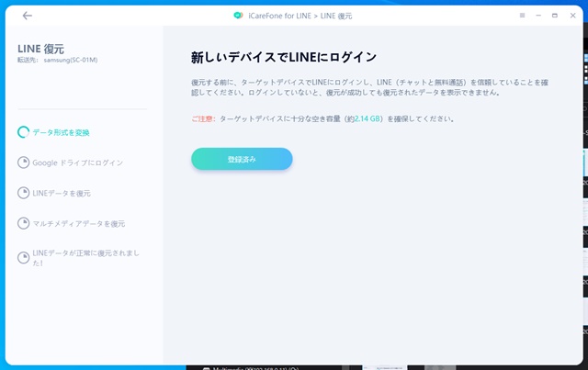This screenshot has width=588, height=370.
Task: Click the clock icon beside マルチメディアデータを復元
Action: [x=23, y=223]
